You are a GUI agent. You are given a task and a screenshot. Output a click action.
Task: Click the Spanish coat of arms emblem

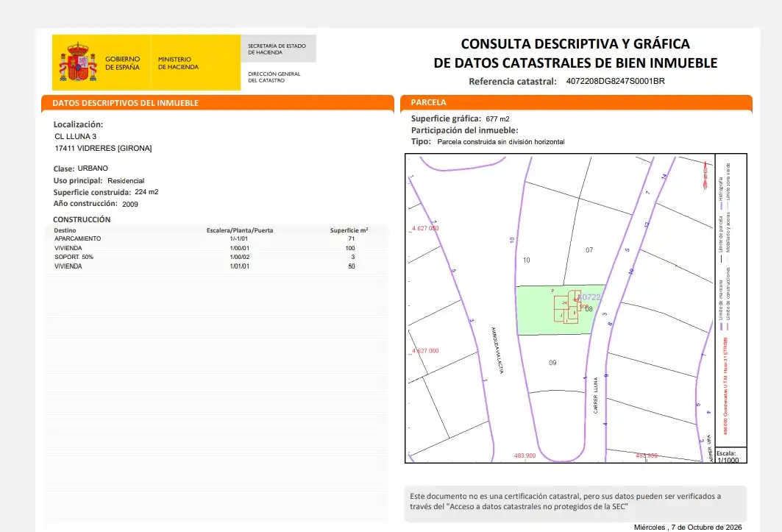coord(78,63)
